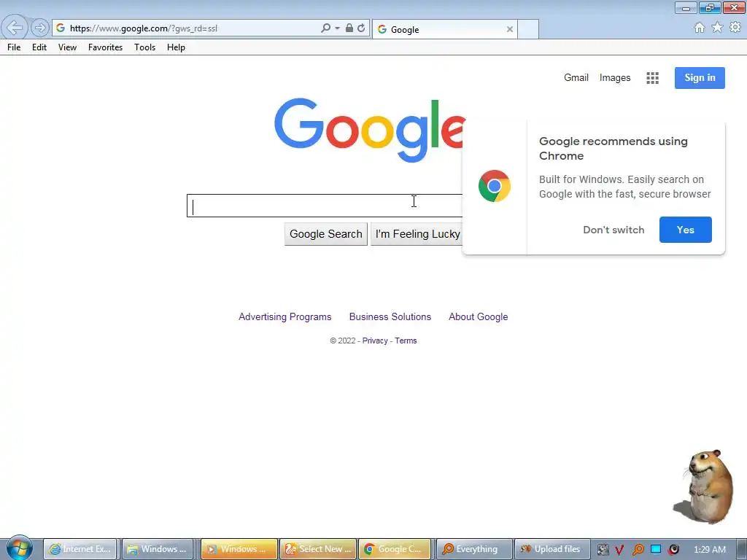The height and width of the screenshot is (560, 747).
Task: Click the I'm Feeling Lucky button
Action: [417, 234]
